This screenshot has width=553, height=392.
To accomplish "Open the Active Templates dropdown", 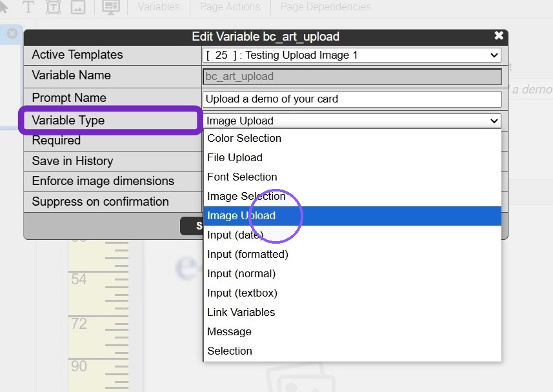I will coord(352,55).
